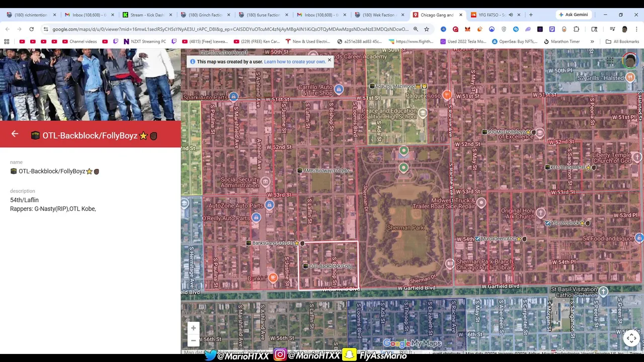Click the Dunkin restaurant pin
Image resolution: width=644 pixels, height=362 pixels.
[x=273, y=278]
